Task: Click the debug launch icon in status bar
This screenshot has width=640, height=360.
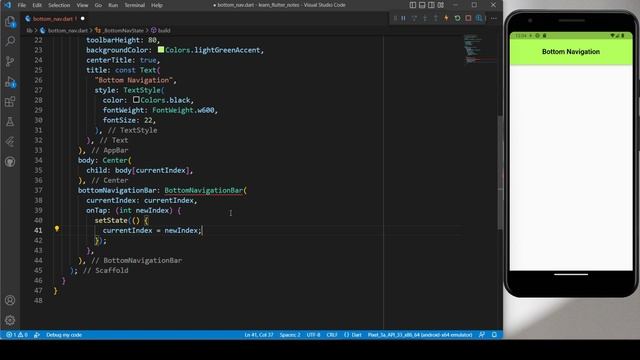Action: (x=37, y=335)
